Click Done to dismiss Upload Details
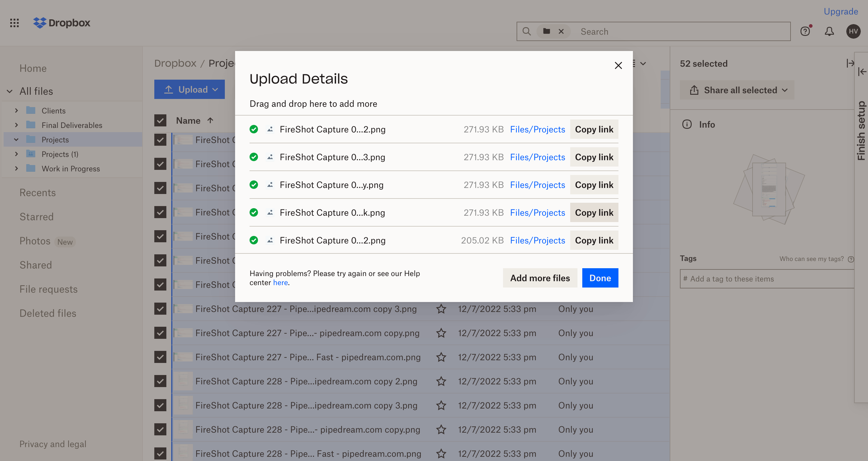Image resolution: width=868 pixels, height=461 pixels. click(x=600, y=278)
